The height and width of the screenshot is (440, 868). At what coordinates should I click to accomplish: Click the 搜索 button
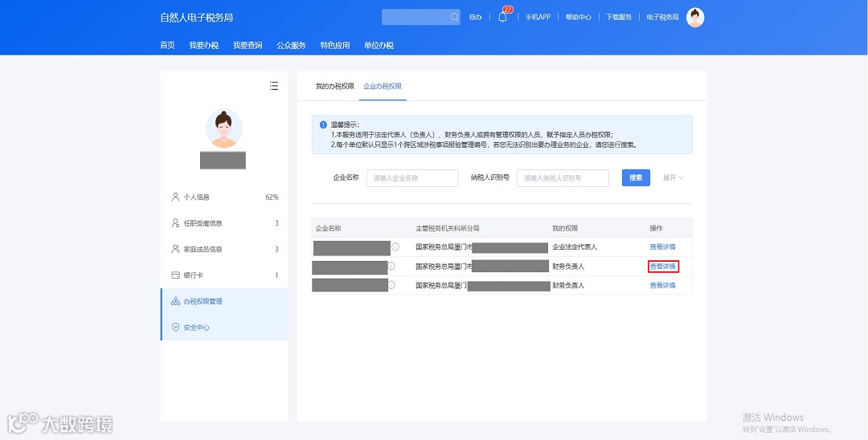coord(636,177)
